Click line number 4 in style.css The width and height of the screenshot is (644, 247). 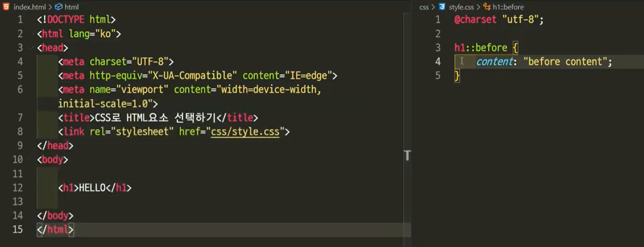point(438,62)
